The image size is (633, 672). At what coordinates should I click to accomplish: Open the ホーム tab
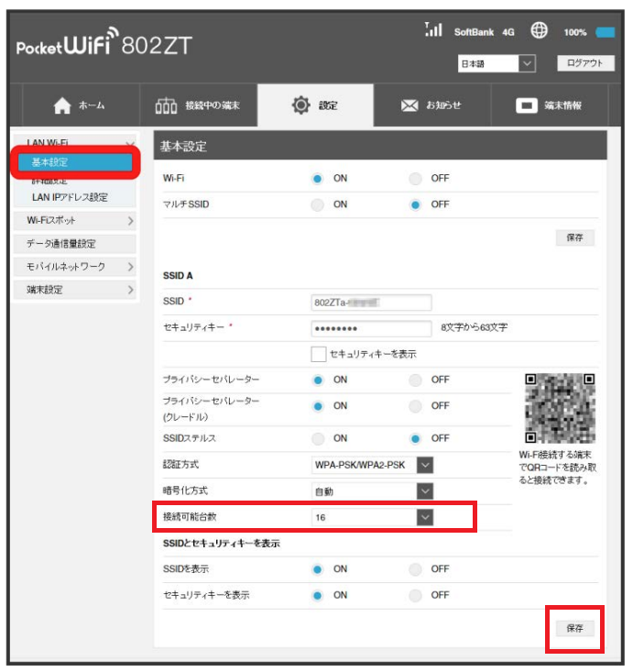coord(81,105)
